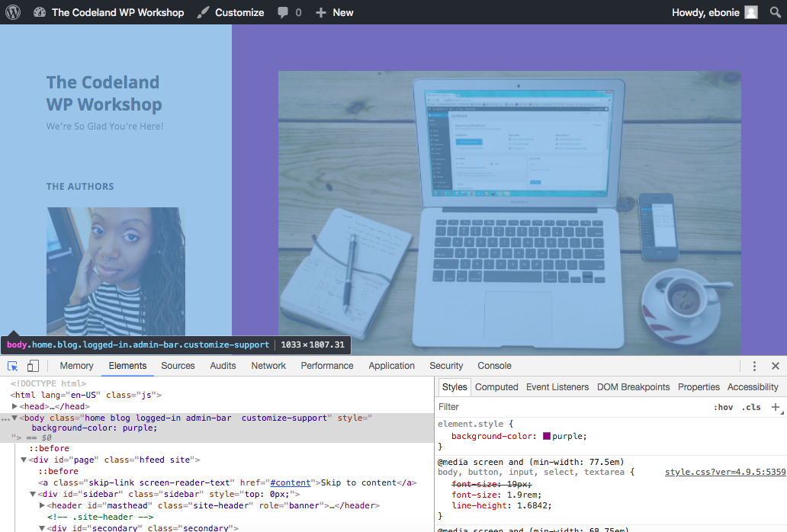Click the styles Filter input field
Screen dimensions: 787x532
point(572,407)
